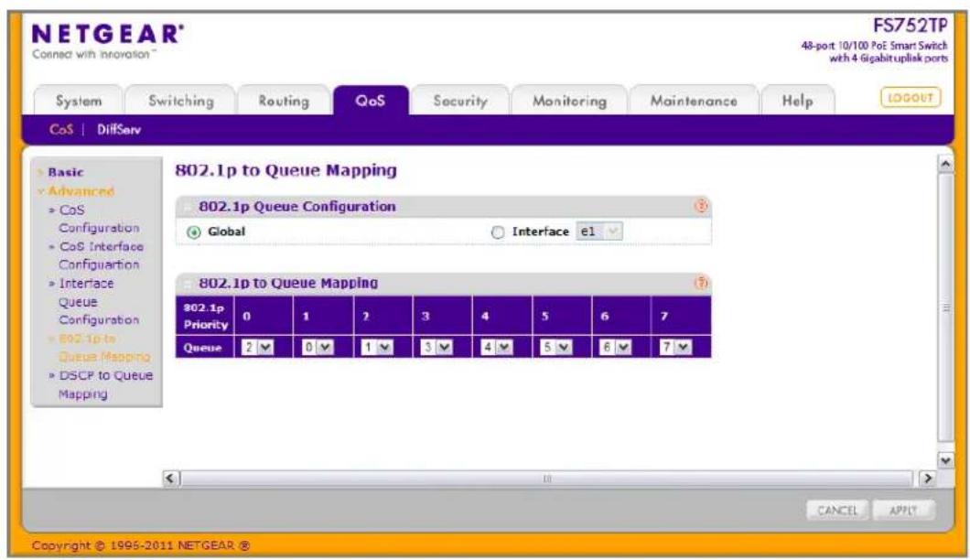
Task: Click the horizontal scrollbar left arrow
Action: [171, 479]
